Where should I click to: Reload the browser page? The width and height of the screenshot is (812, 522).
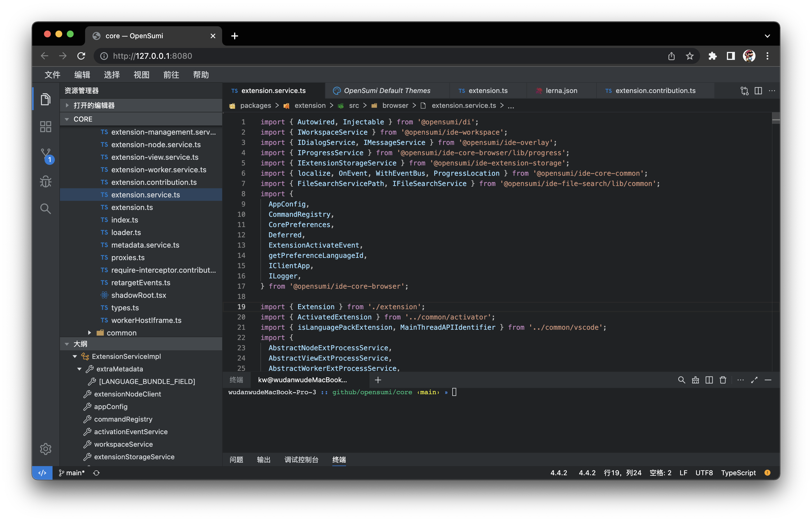81,56
